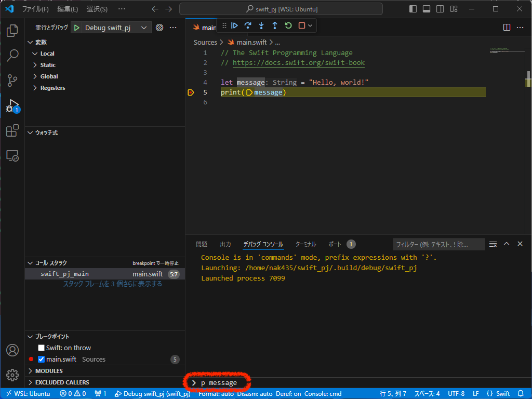
Task: Close the bottom panel
Action: [x=520, y=244]
